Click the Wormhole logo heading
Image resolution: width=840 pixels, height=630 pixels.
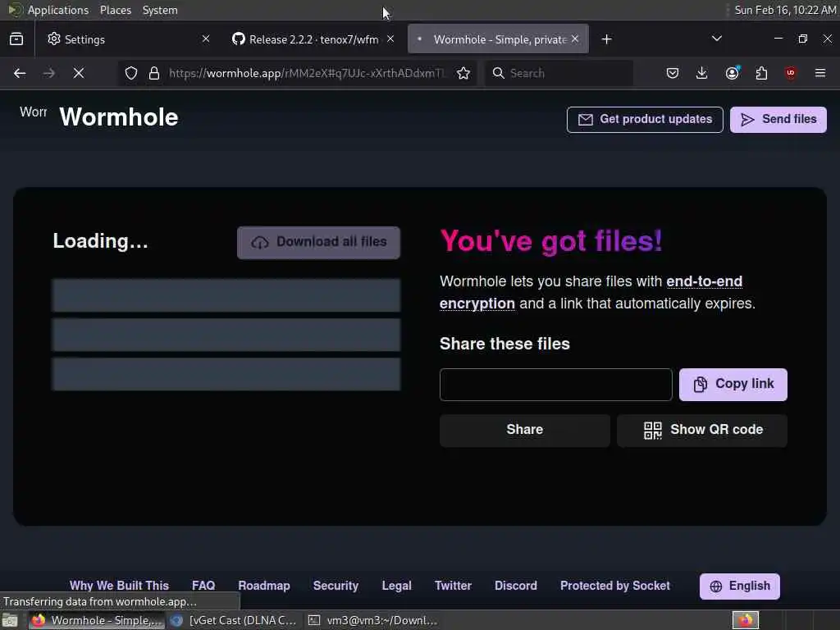119,117
